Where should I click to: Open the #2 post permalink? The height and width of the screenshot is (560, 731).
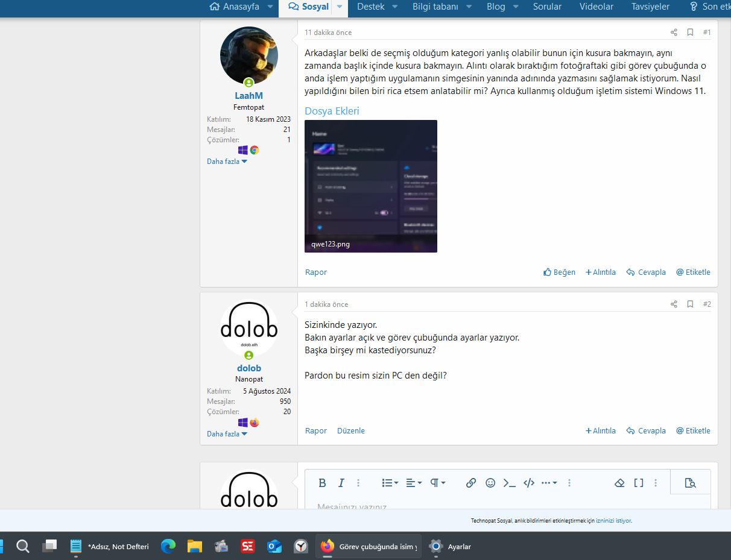pyautogui.click(x=707, y=304)
